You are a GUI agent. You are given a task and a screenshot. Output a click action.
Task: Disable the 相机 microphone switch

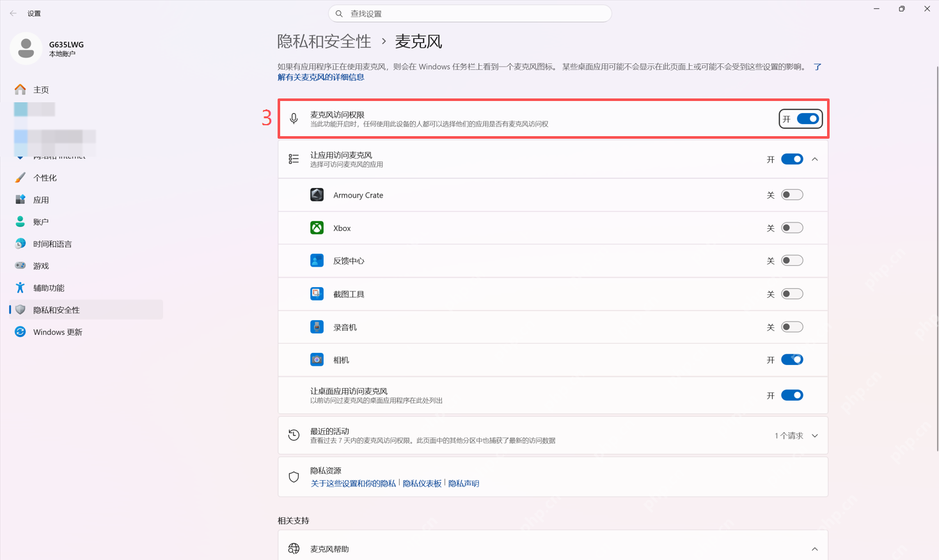tap(792, 359)
